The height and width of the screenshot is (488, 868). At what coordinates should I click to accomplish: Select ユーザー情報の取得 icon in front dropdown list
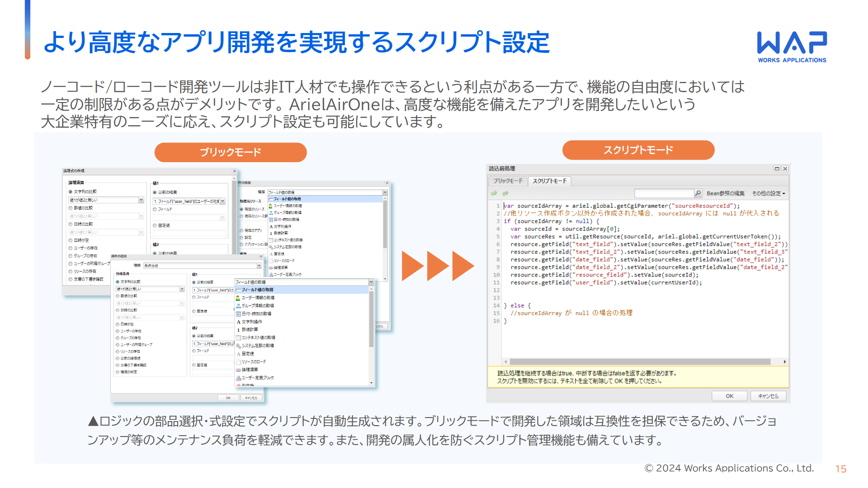[238, 298]
